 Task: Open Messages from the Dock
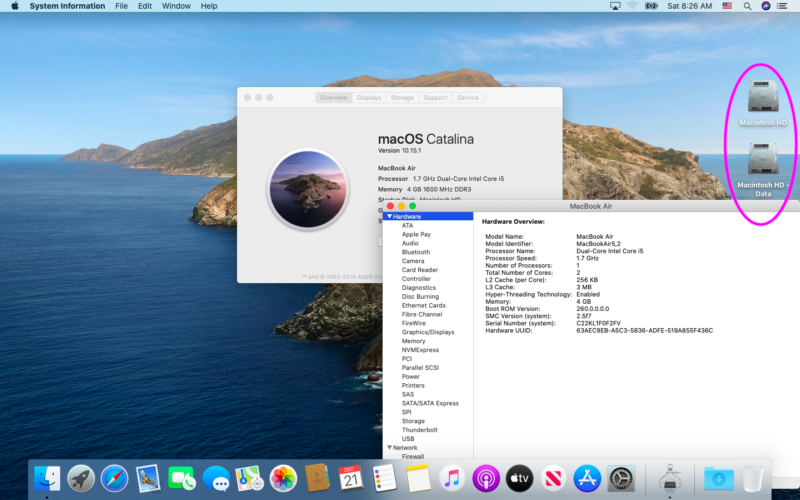tap(215, 479)
